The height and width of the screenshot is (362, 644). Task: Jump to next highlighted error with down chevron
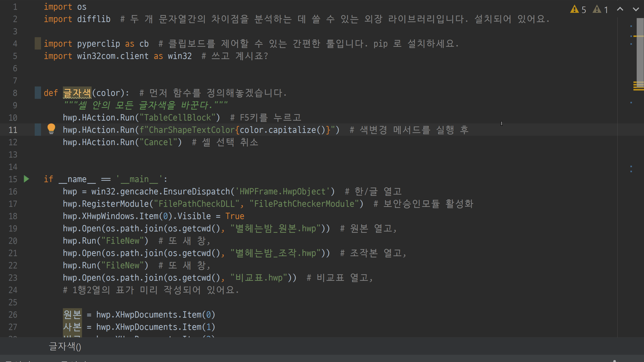pyautogui.click(x=636, y=9)
